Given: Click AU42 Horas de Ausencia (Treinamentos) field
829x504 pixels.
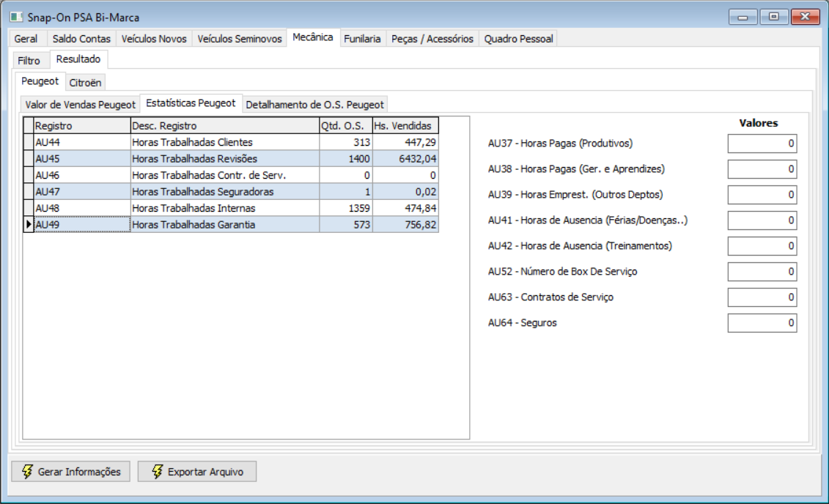Looking at the screenshot, I should click(762, 246).
